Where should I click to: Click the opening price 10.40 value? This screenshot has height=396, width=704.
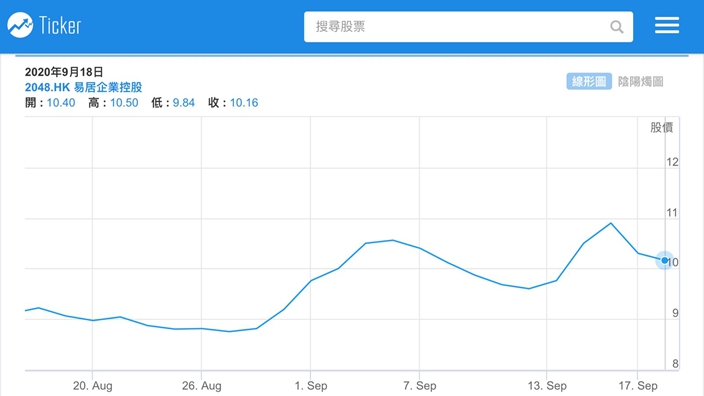(x=61, y=103)
